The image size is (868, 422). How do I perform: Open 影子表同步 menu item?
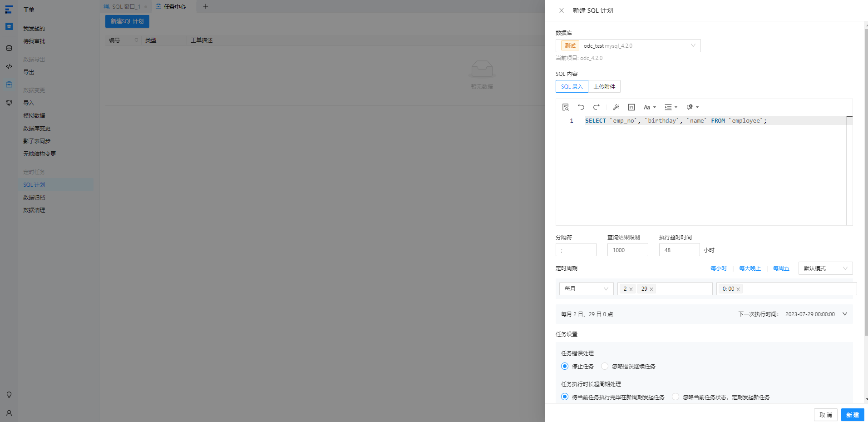tap(37, 141)
